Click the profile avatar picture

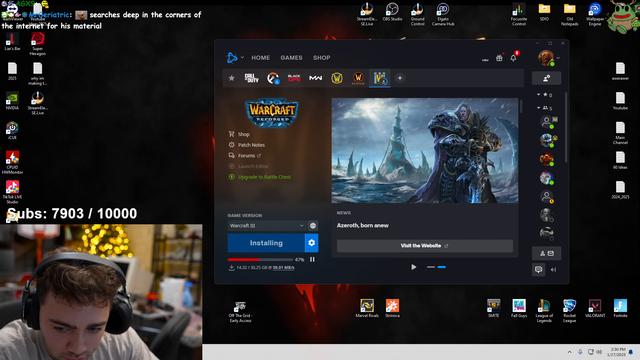[546, 58]
